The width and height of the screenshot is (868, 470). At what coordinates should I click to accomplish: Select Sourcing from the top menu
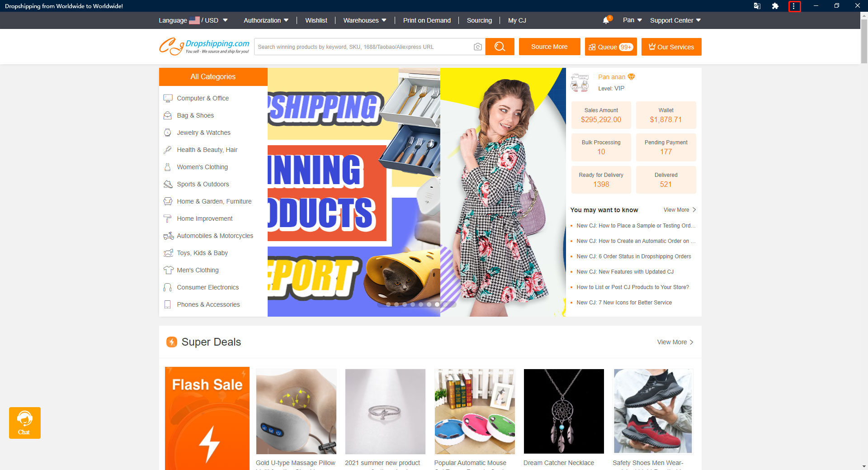[x=479, y=20]
